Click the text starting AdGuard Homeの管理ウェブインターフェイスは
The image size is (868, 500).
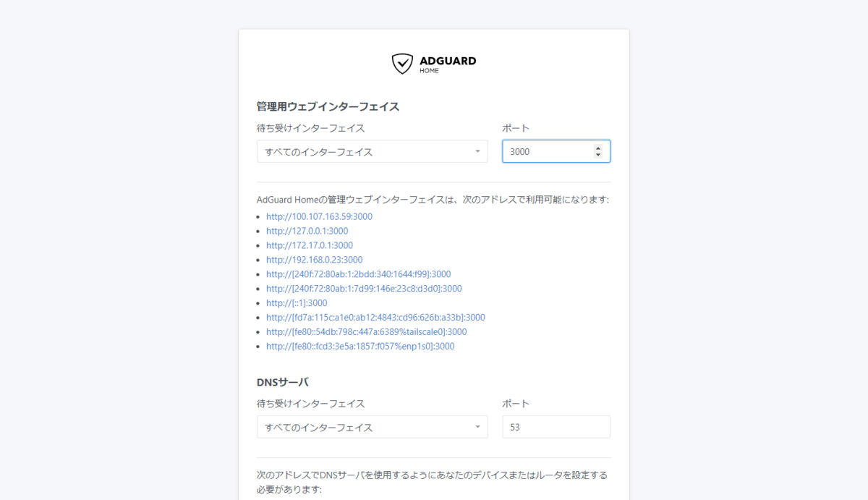point(433,199)
